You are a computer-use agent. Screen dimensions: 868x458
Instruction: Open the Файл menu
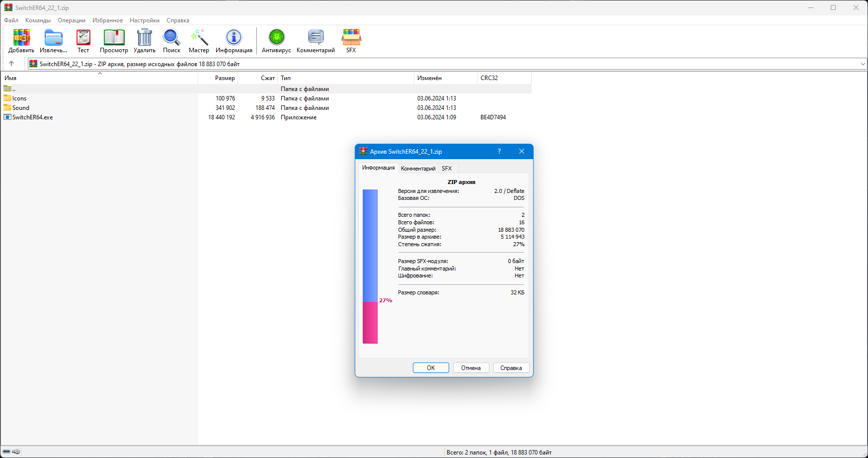click(11, 20)
